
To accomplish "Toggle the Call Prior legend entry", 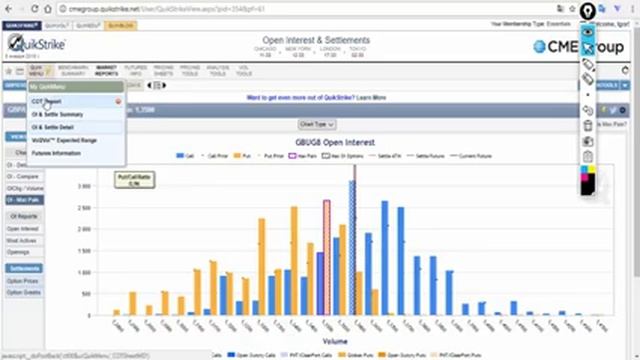I will tap(215, 156).
